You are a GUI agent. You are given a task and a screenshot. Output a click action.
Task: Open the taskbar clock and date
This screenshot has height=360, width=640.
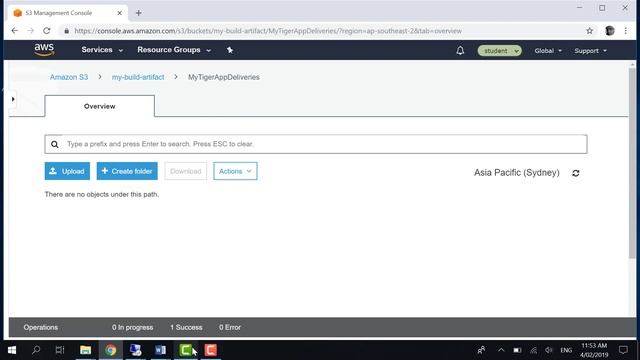tap(594, 350)
